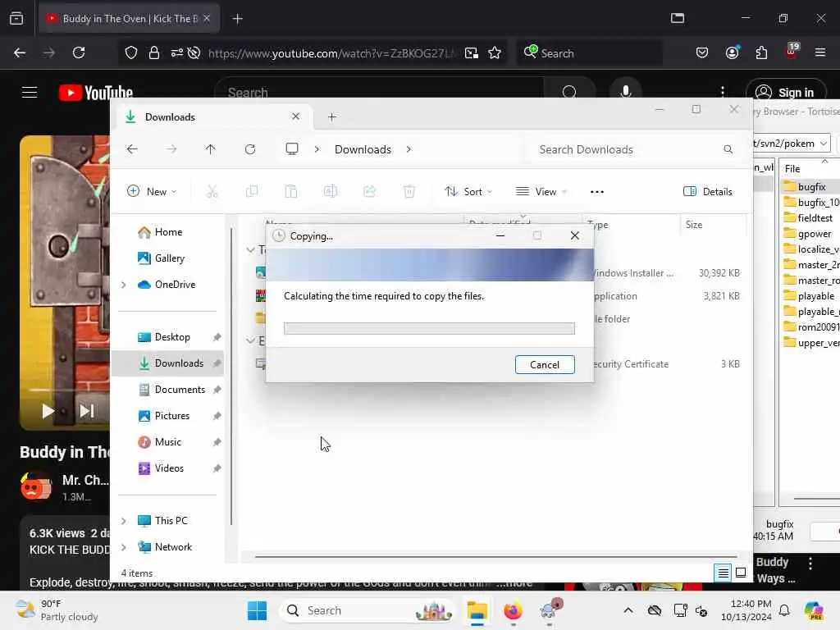
Task: Go up one folder level
Action: coord(211,149)
